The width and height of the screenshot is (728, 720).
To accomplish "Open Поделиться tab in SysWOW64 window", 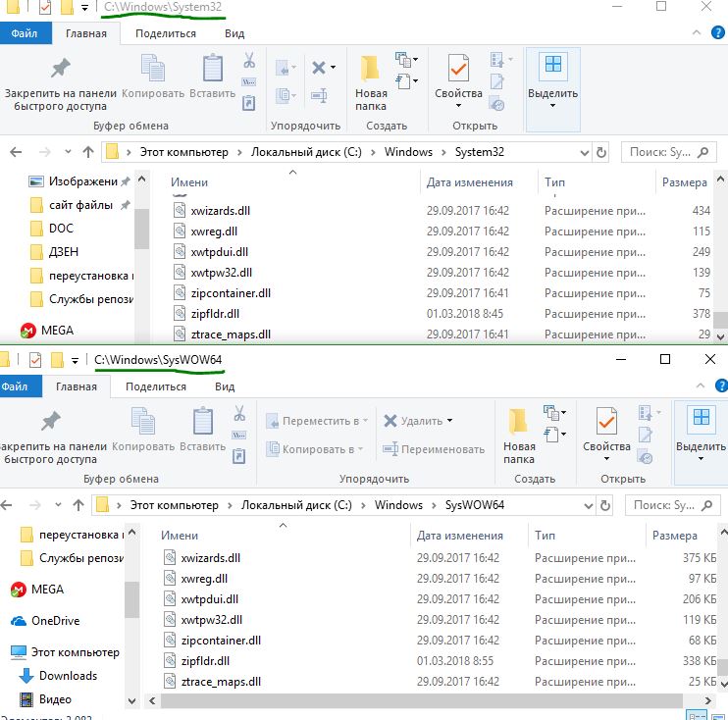I will pyautogui.click(x=156, y=386).
